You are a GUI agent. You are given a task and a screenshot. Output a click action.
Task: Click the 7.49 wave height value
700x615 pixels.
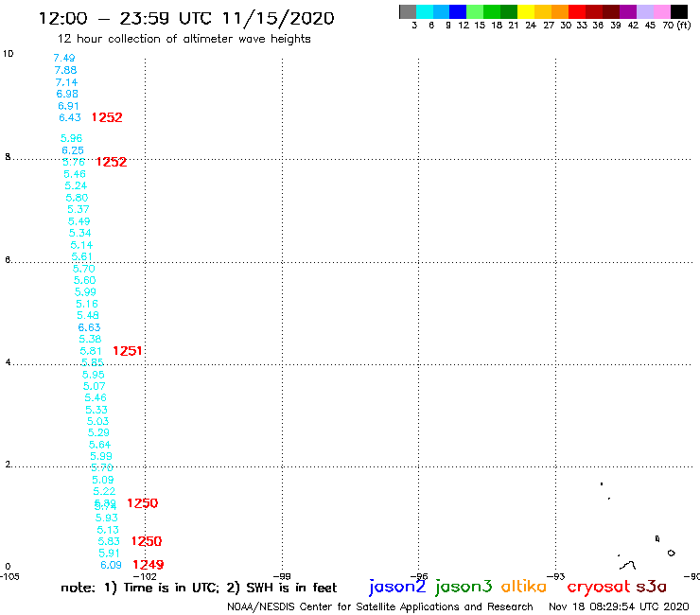[64, 58]
